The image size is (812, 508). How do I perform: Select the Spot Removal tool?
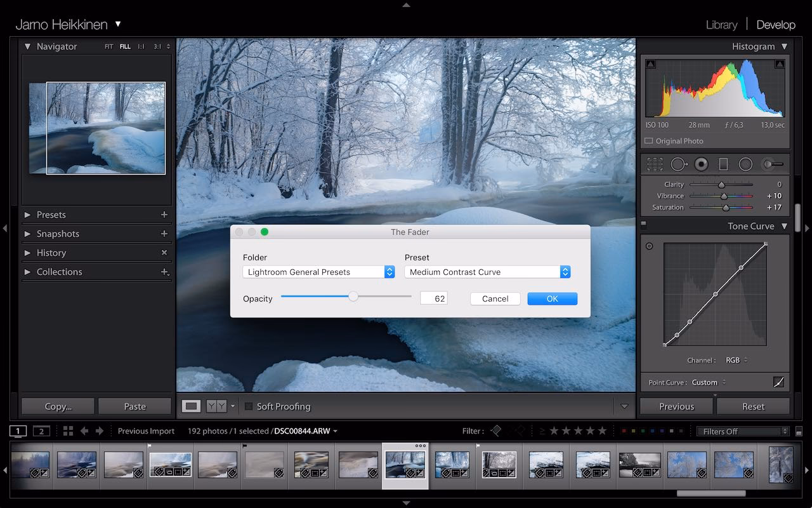tap(678, 164)
